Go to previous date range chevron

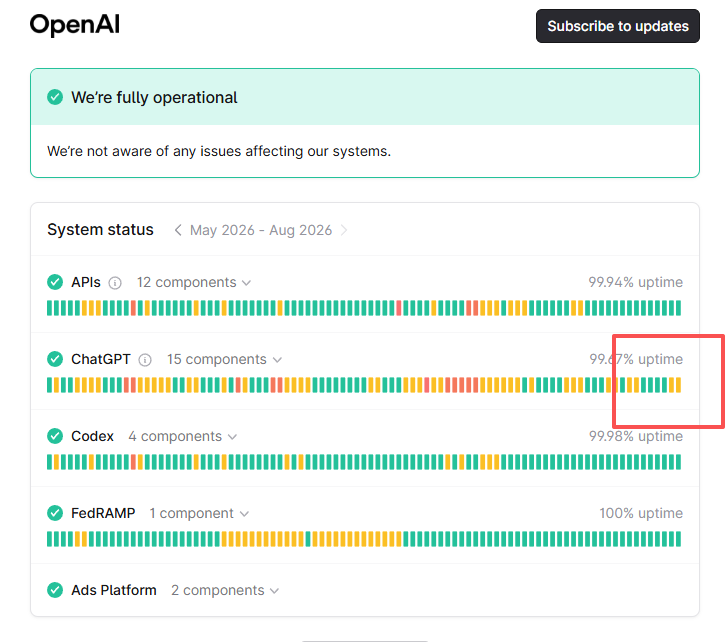click(178, 230)
